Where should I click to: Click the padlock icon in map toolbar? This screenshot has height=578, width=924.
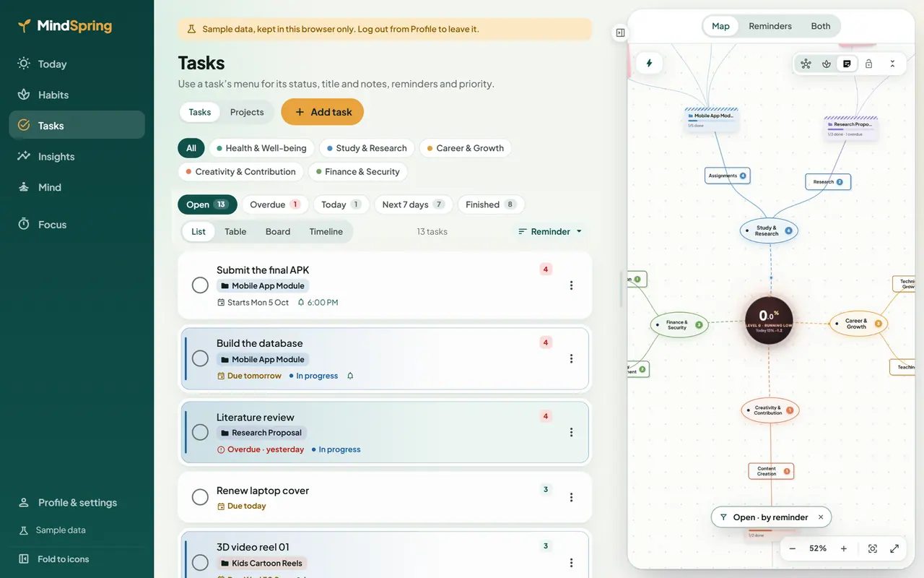pos(868,64)
